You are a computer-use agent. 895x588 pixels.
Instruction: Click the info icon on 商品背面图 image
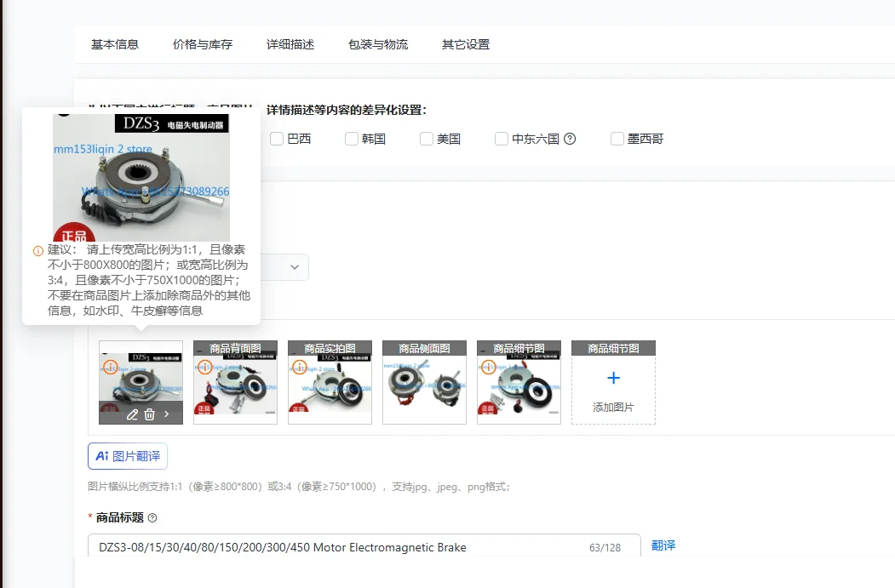(x=205, y=367)
